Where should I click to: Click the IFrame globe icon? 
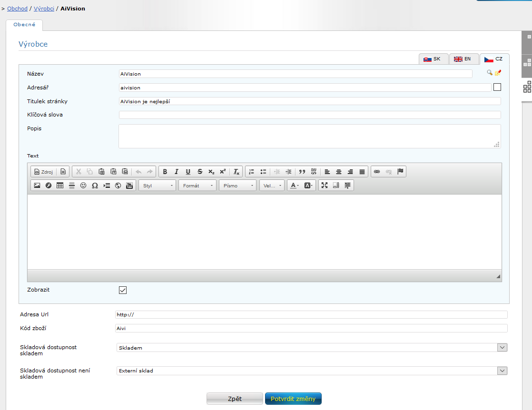(x=118, y=185)
